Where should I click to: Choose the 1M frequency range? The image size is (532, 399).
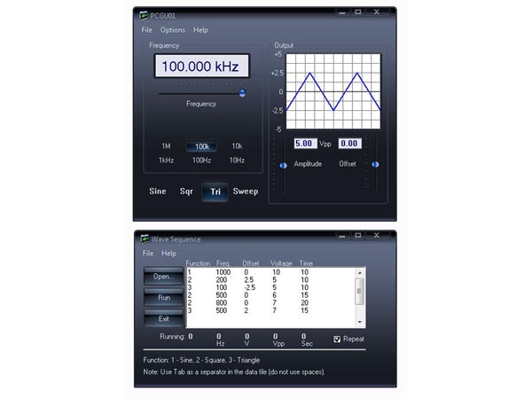tap(166, 146)
